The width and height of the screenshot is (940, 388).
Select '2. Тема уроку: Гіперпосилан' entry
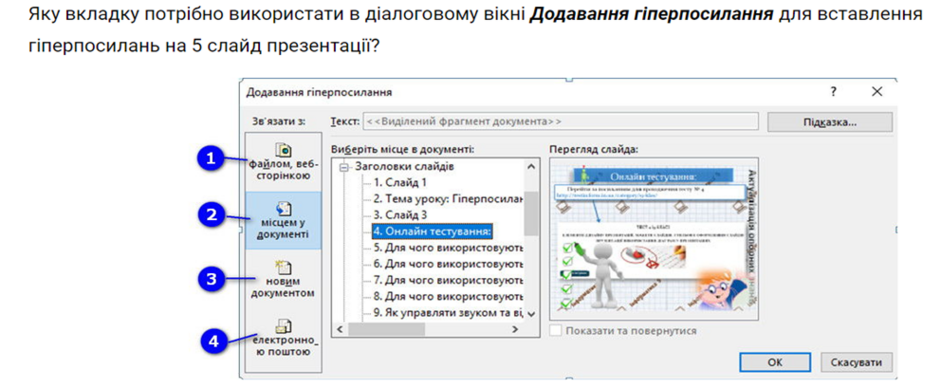(x=448, y=198)
